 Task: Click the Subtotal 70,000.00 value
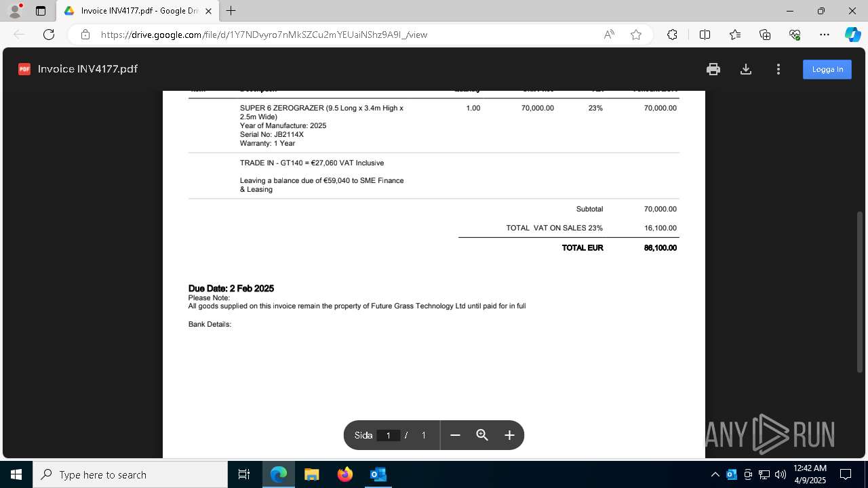(x=660, y=209)
